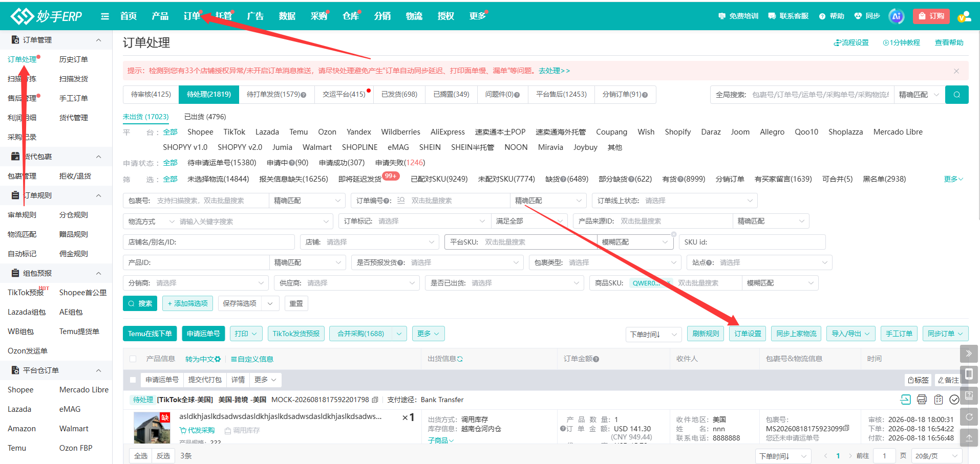
Task: Open the 去处理>> link in warning
Action: [554, 71]
